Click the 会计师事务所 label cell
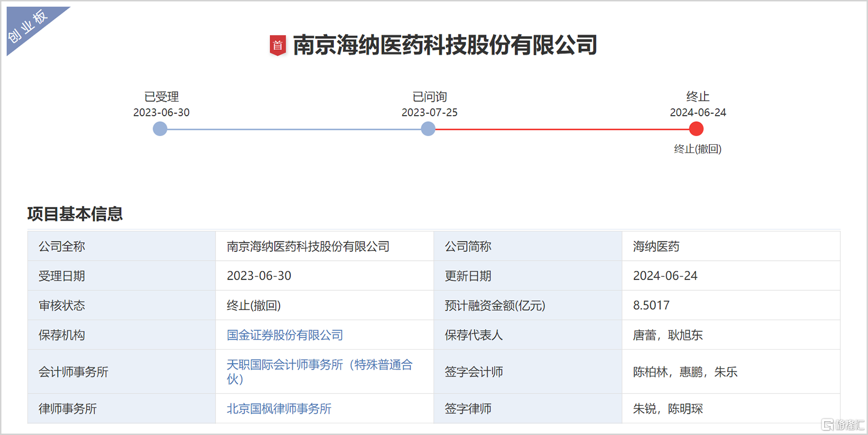 point(122,372)
